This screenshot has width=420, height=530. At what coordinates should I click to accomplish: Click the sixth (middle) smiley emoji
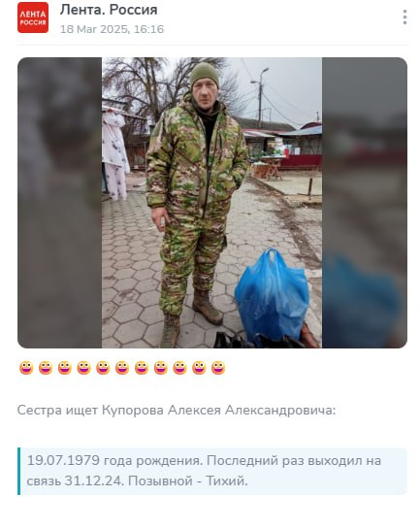(122, 368)
